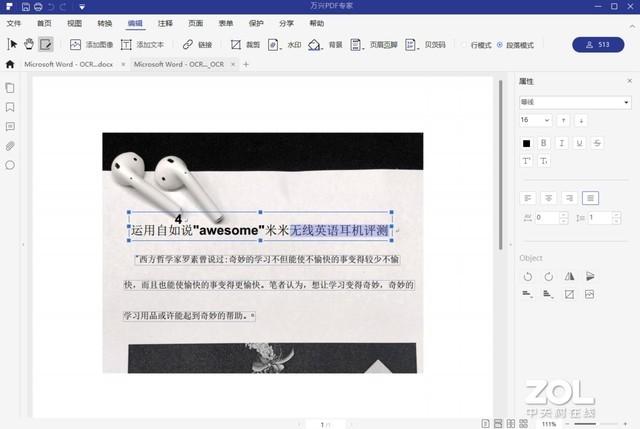The width and height of the screenshot is (640, 429).
Task: Undo the last action
Action: click(x=51, y=7)
